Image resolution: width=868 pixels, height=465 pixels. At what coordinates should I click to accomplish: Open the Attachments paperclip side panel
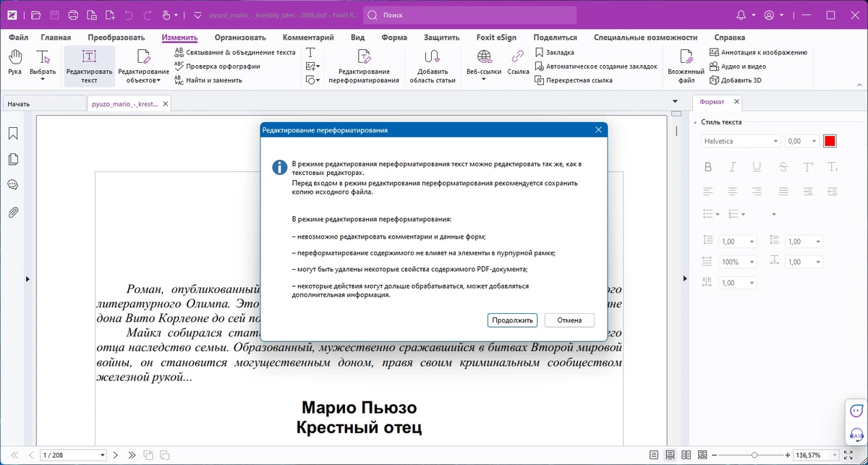(x=13, y=212)
